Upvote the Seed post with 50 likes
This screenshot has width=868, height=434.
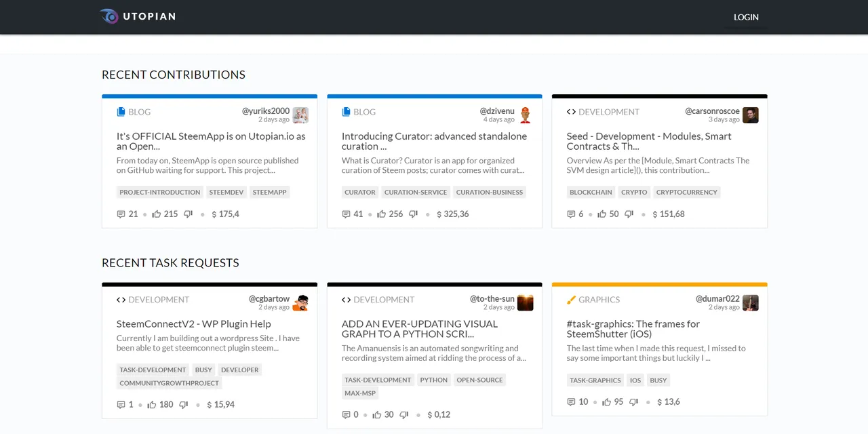point(602,214)
